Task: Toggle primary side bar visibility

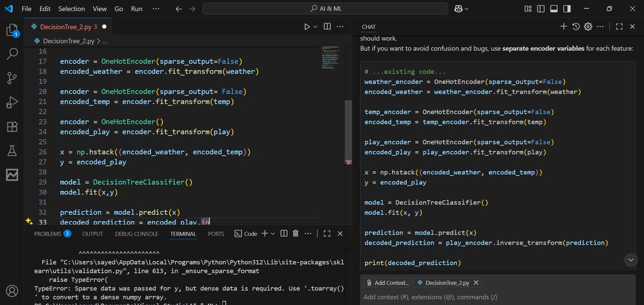Action: pyautogui.click(x=541, y=9)
